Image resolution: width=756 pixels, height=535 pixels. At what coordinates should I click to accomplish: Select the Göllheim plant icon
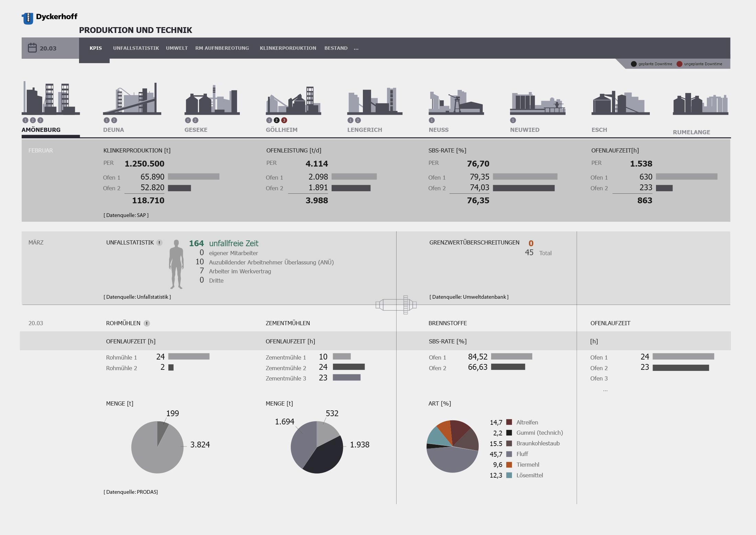click(293, 100)
